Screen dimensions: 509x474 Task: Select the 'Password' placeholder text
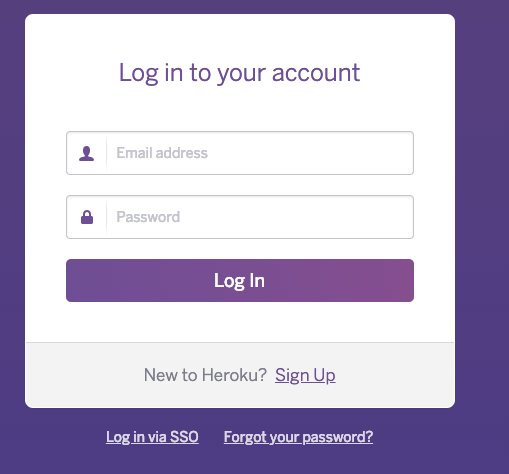(148, 217)
